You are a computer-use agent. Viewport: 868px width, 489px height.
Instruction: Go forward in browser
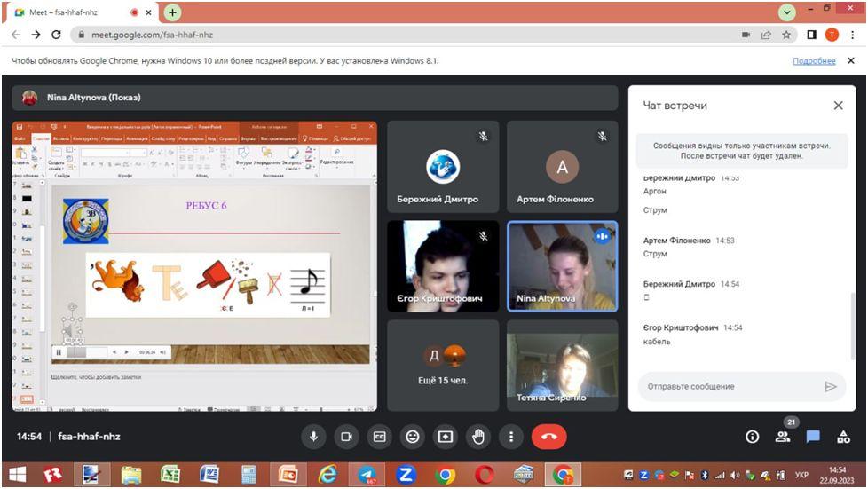tap(36, 35)
